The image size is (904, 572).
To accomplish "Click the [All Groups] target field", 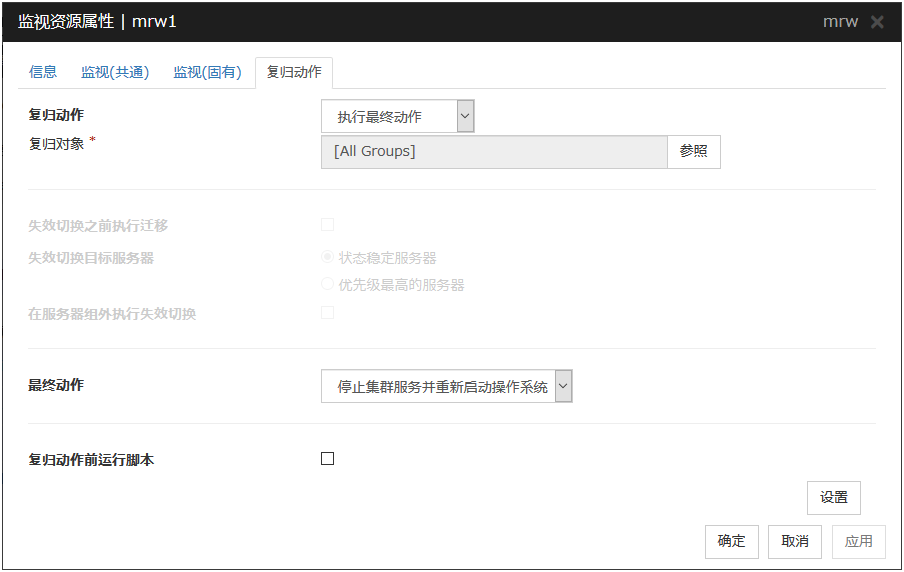I will click(493, 152).
